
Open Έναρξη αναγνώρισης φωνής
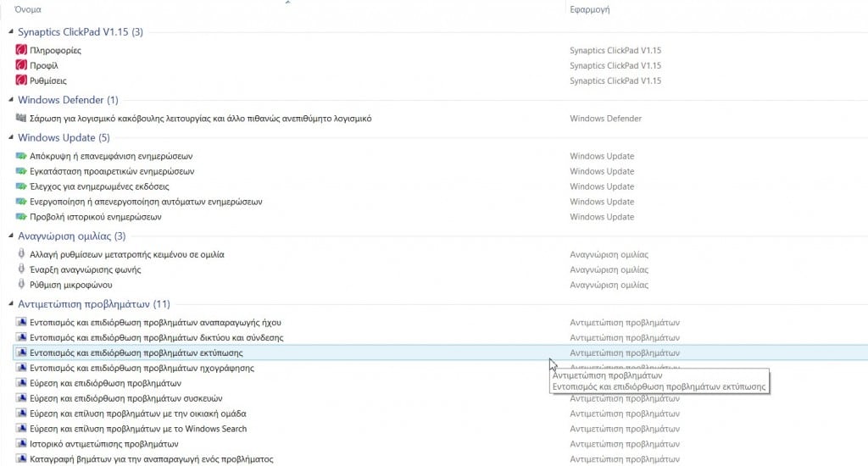(86, 269)
